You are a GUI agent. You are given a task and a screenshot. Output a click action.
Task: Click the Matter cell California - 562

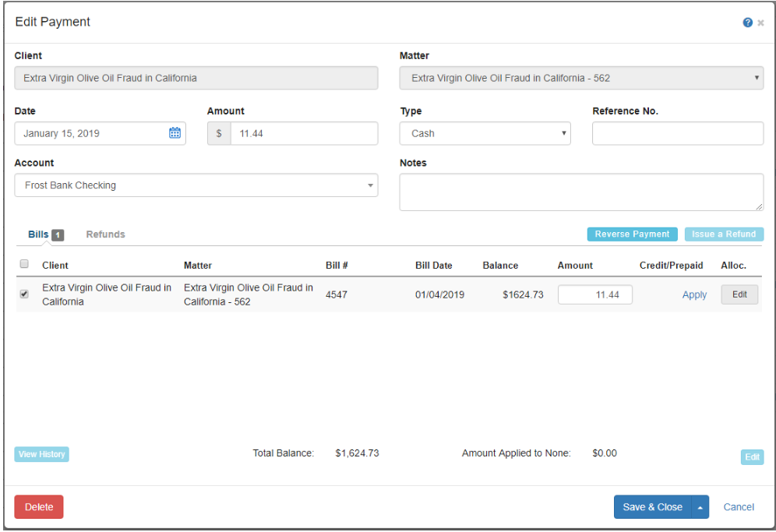point(249,294)
